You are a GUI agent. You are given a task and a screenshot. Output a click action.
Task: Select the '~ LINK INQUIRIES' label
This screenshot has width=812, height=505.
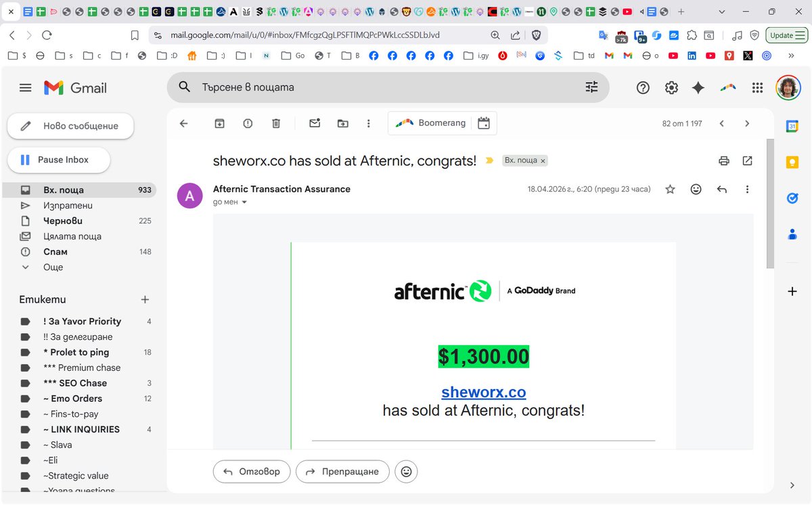(80, 429)
